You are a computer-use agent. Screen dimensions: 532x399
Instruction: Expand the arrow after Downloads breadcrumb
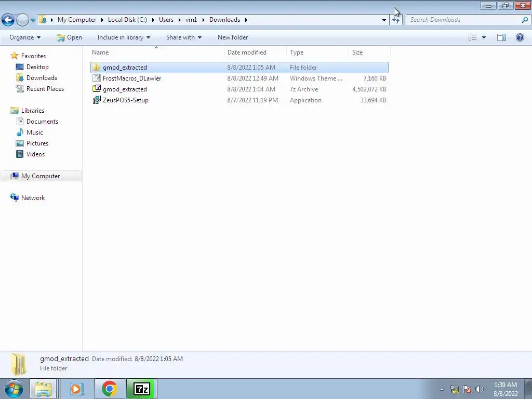(246, 20)
